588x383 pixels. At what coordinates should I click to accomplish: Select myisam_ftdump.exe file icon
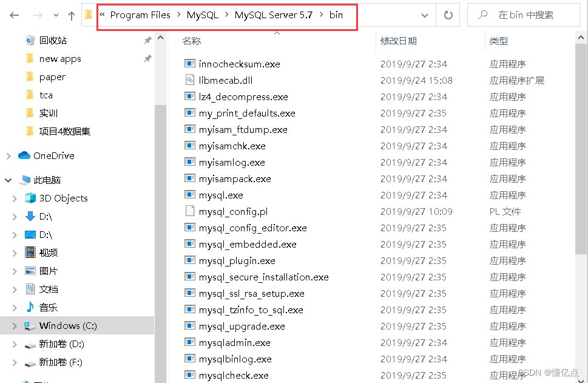click(x=190, y=129)
